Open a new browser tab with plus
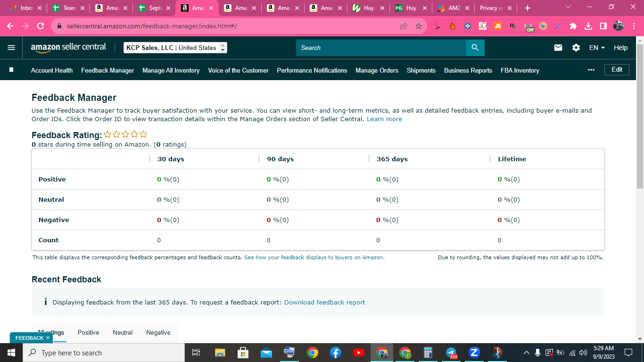The width and height of the screenshot is (644, 362). [528, 8]
